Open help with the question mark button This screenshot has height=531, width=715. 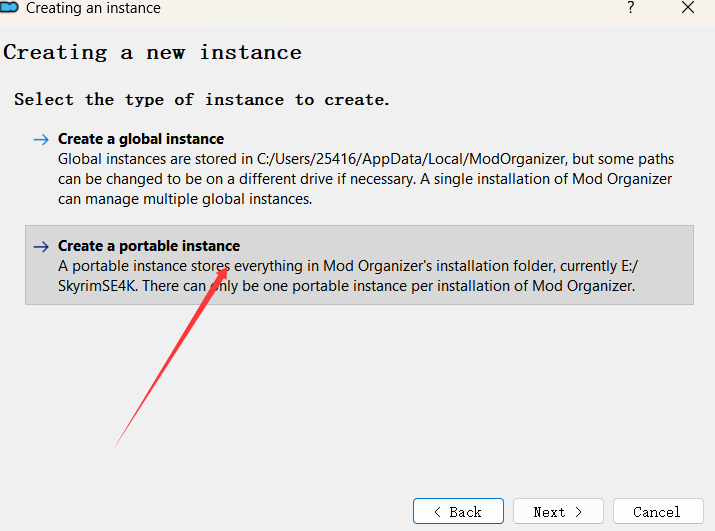(x=631, y=8)
